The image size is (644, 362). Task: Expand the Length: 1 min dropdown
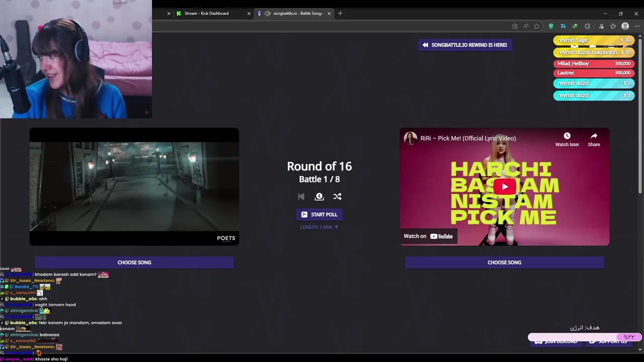coord(319,227)
